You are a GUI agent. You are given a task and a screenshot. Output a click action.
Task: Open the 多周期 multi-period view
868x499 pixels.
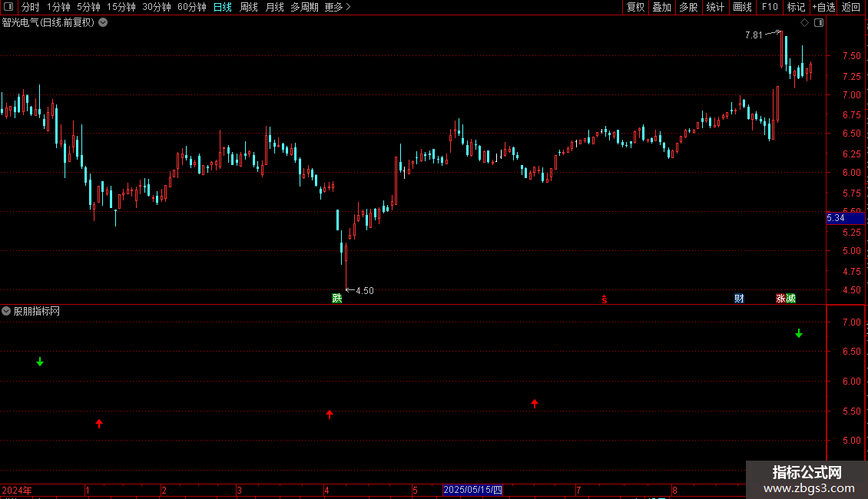click(x=304, y=7)
